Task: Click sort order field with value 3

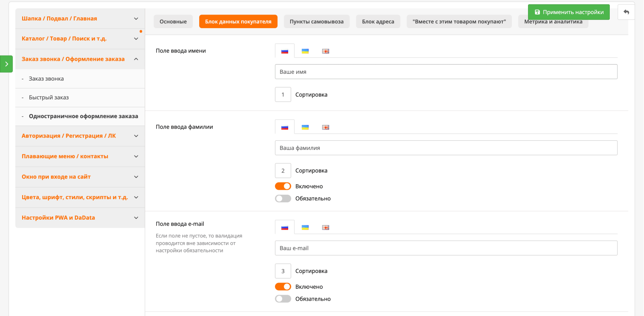Action: (x=283, y=271)
